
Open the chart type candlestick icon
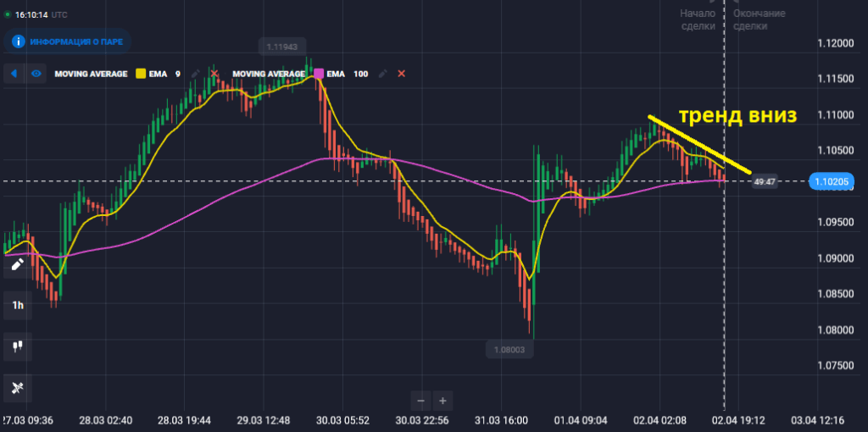(x=17, y=346)
